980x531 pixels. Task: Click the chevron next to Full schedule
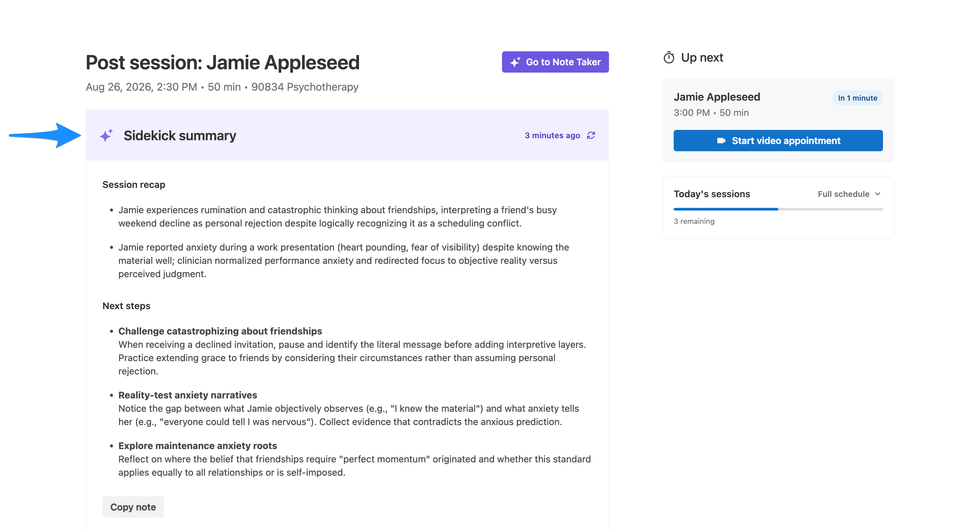[877, 194]
